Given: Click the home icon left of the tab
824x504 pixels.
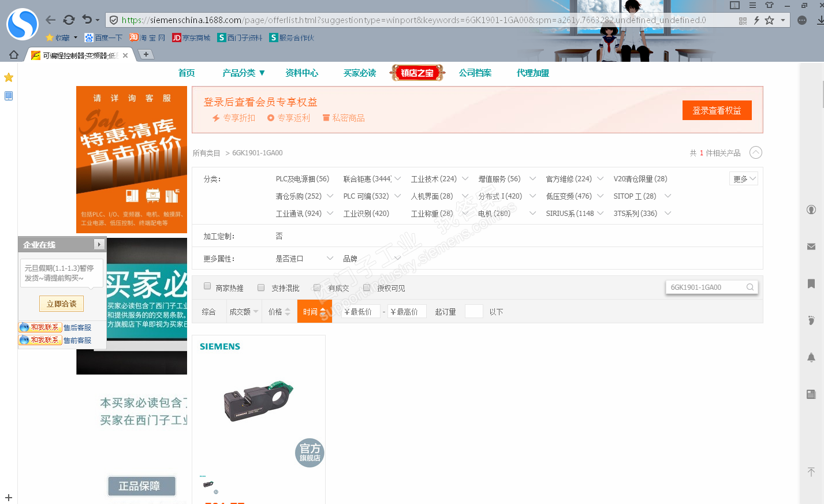Looking at the screenshot, I should point(14,54).
